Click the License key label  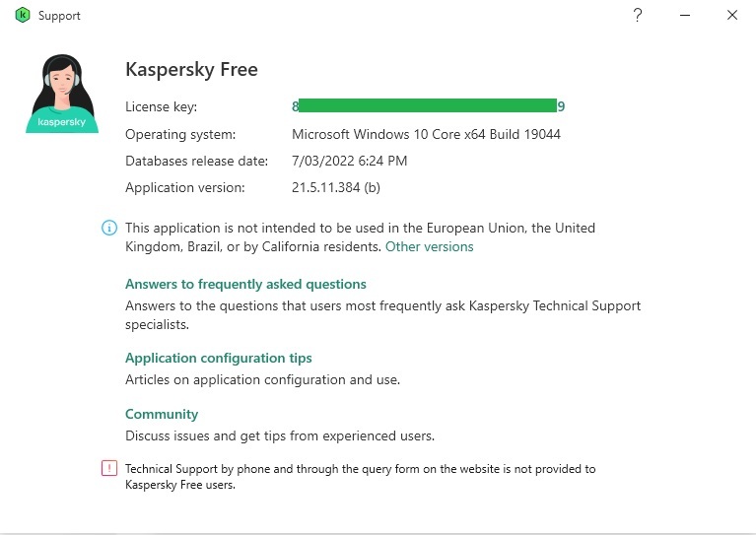pos(161,106)
